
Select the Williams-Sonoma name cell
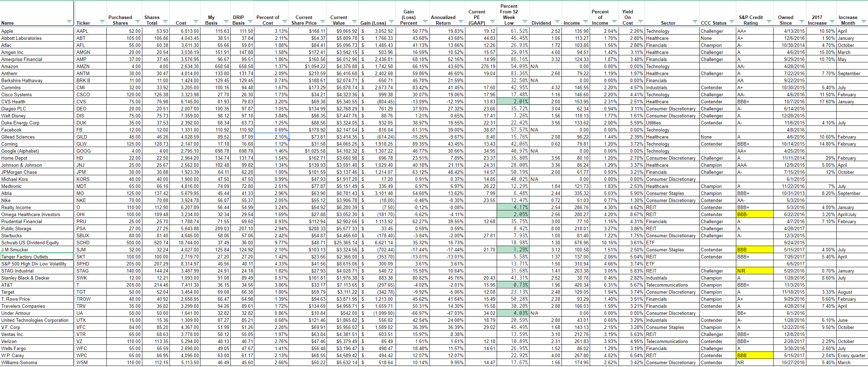37,362
